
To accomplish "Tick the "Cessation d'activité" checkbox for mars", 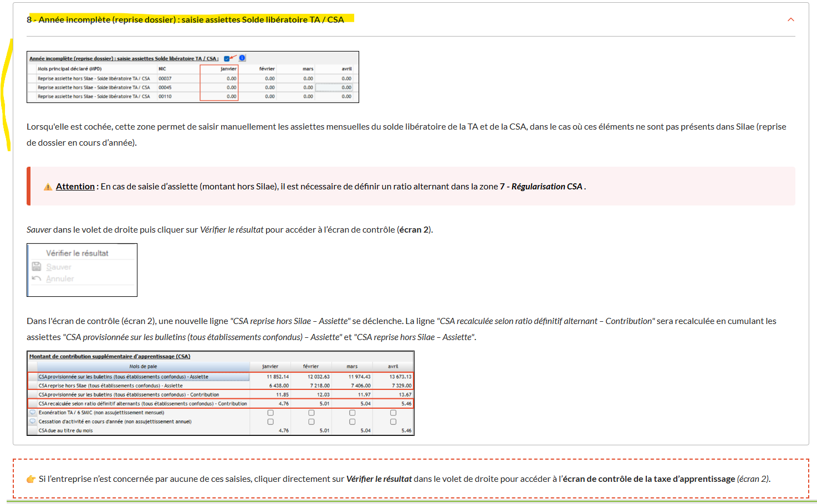I will point(352,421).
